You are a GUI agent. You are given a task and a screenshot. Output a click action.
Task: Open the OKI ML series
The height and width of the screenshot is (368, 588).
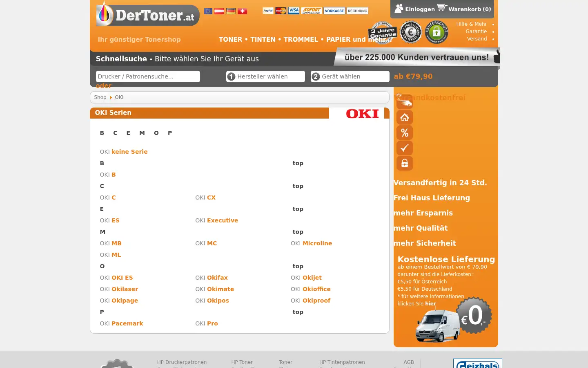click(x=110, y=255)
